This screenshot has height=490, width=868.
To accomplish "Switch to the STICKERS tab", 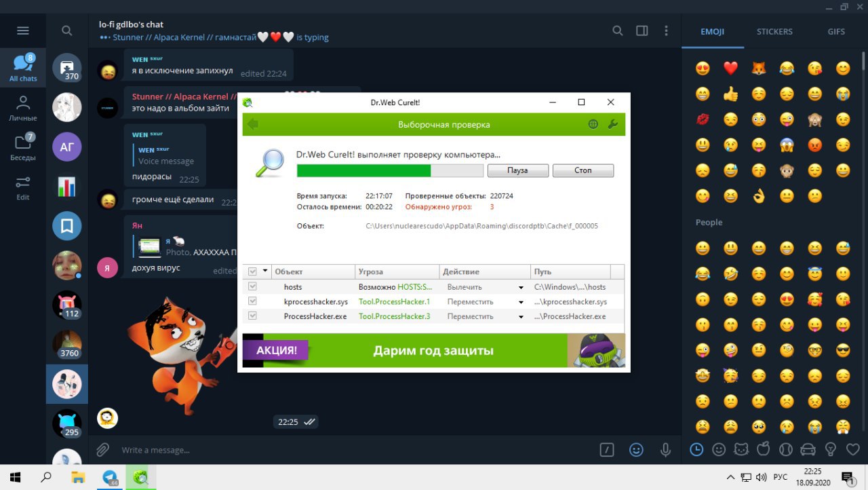I will tap(774, 31).
